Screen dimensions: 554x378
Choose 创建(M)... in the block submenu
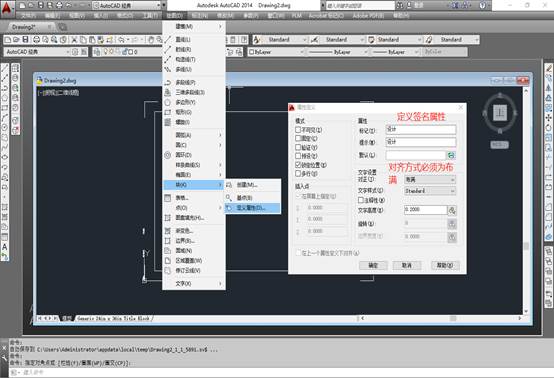click(253, 185)
